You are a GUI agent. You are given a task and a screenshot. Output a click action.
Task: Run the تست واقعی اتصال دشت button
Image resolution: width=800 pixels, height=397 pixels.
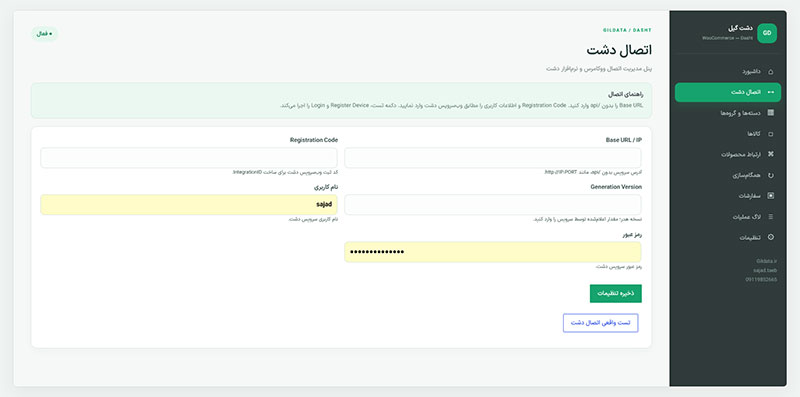click(601, 323)
